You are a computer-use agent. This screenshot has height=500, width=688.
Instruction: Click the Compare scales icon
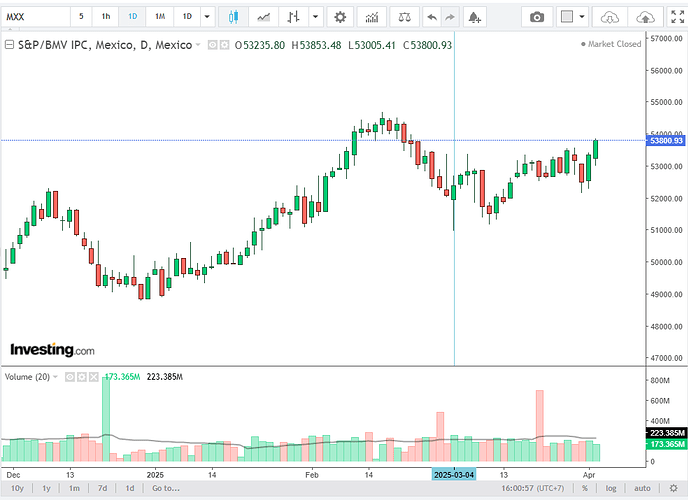(404, 17)
